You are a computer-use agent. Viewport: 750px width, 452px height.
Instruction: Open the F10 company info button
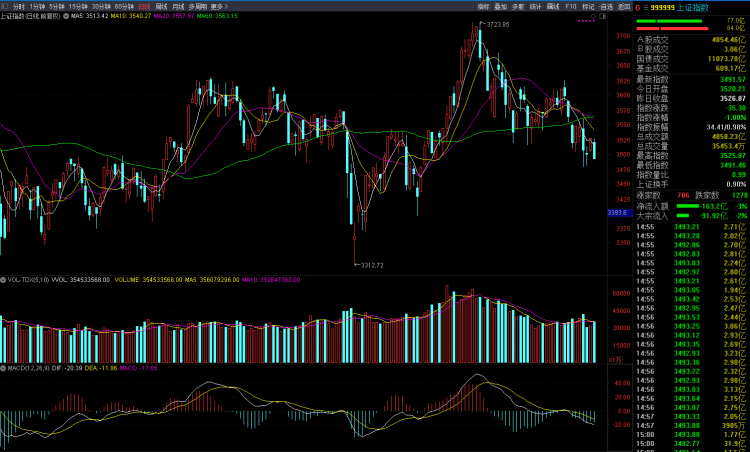click(571, 7)
